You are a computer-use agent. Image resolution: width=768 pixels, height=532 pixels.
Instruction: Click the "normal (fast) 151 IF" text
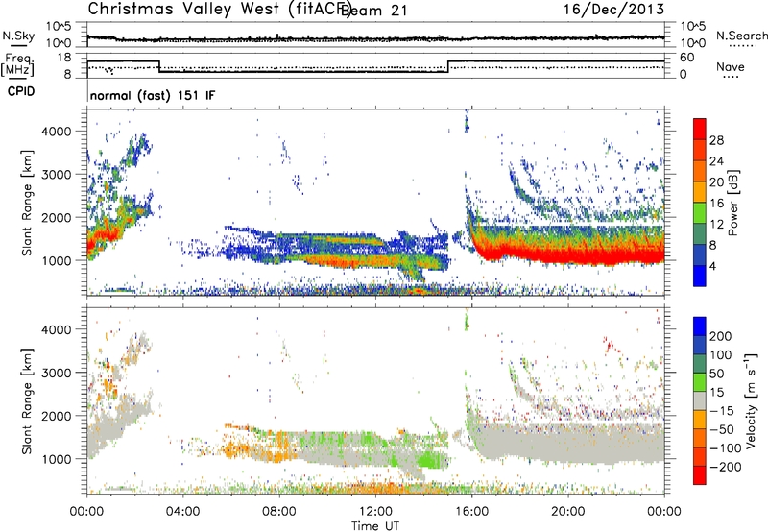click(x=153, y=95)
